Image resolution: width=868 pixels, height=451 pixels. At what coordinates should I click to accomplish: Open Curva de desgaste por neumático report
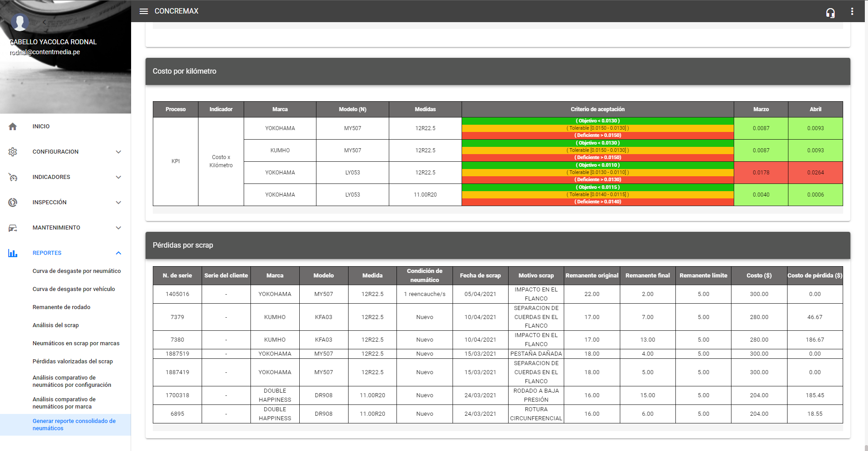pyautogui.click(x=76, y=271)
